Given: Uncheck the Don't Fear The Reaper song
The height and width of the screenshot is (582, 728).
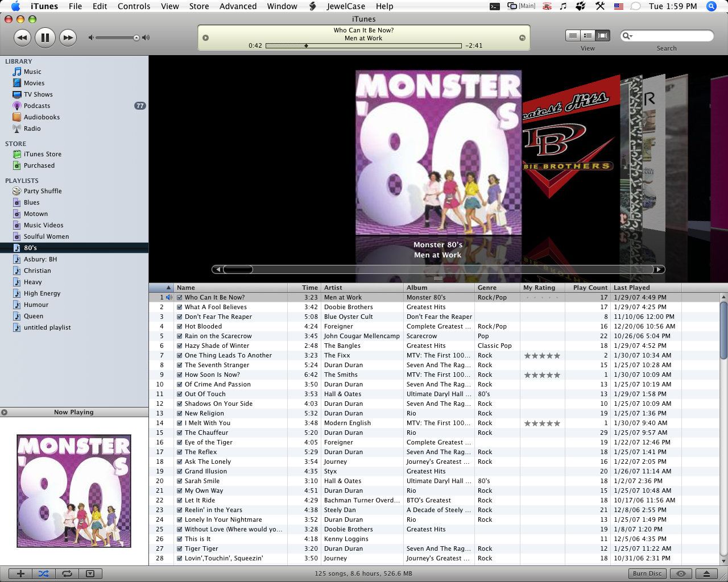Looking at the screenshot, I should pyautogui.click(x=180, y=317).
